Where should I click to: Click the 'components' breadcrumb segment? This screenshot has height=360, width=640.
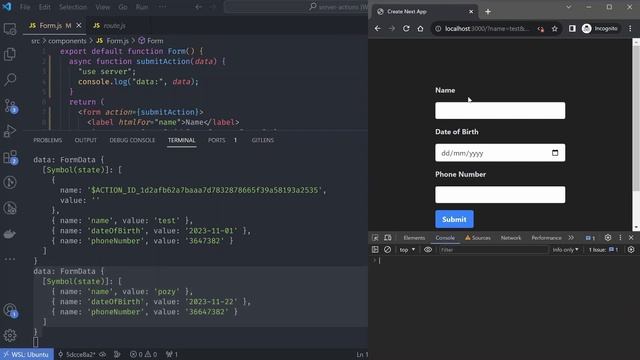67,41
